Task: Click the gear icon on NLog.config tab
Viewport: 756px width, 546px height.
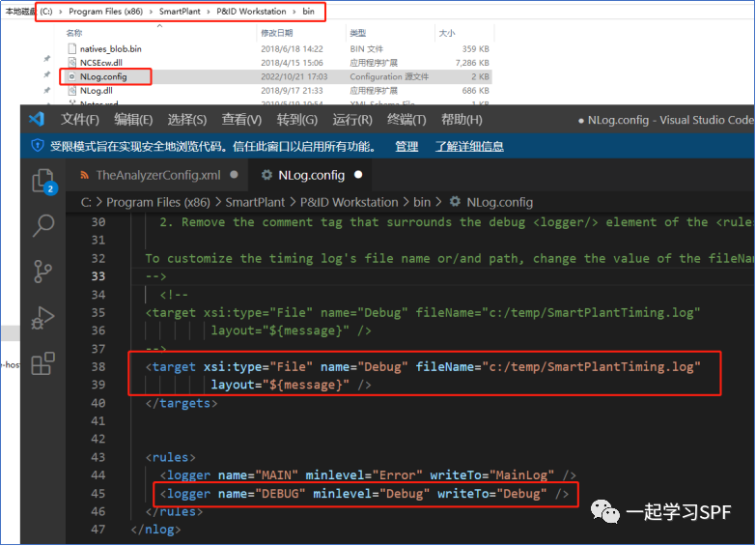Action: coord(266,175)
